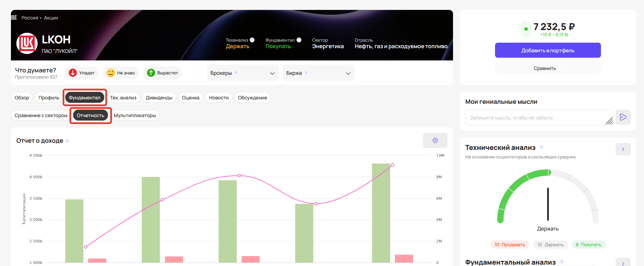
Task: Click the tallest green capitalization bar
Action: pos(381,213)
